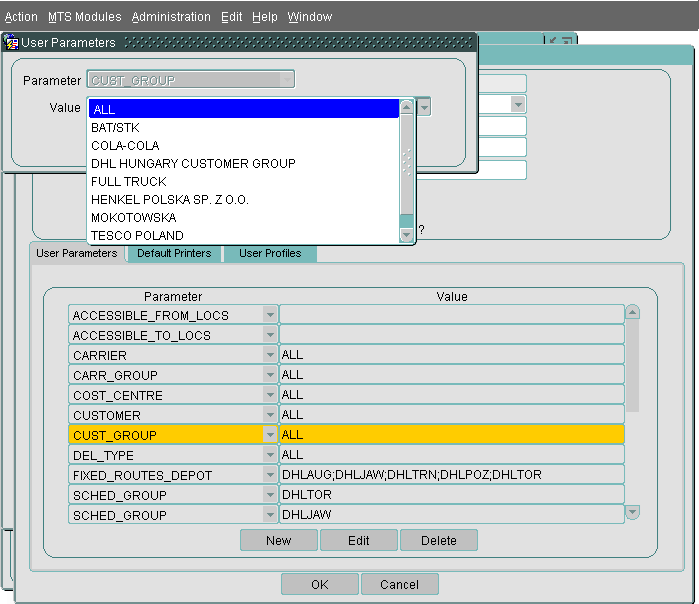Confirm with the OK button
699x604 pixels.
tap(320, 584)
